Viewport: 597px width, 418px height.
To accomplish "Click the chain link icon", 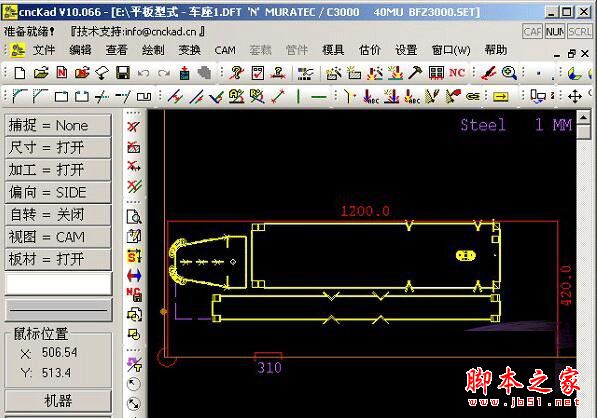I will tap(473, 96).
